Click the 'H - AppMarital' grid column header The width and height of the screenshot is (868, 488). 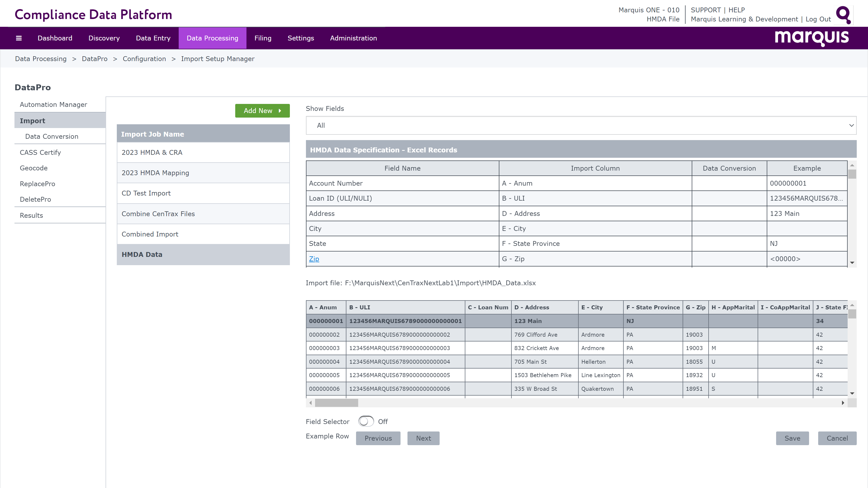point(733,307)
